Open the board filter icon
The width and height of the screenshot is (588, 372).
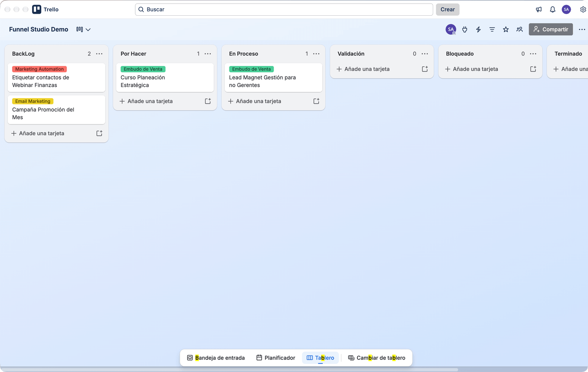[x=492, y=29]
